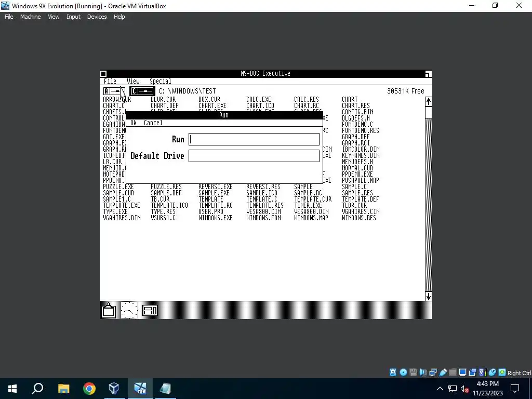Viewport: 532px width, 399px height.
Task: Restore the minimized Clock icon
Action: 129,310
